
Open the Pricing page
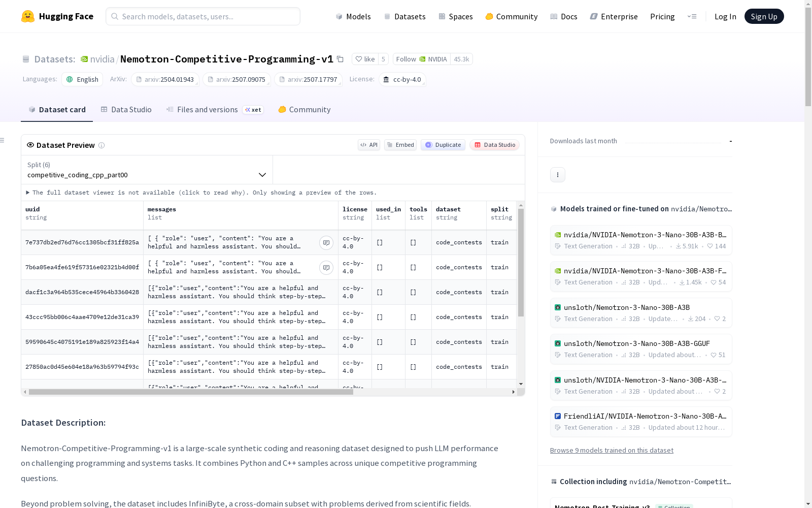(662, 16)
